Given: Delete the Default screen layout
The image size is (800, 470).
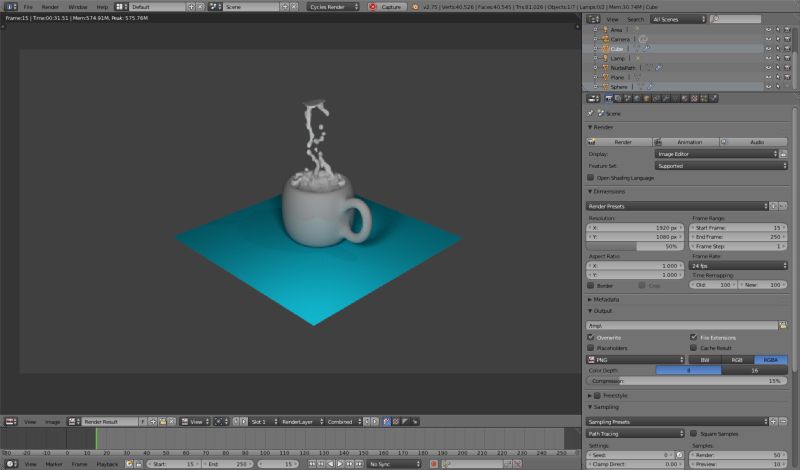Looking at the screenshot, I should (201, 7).
